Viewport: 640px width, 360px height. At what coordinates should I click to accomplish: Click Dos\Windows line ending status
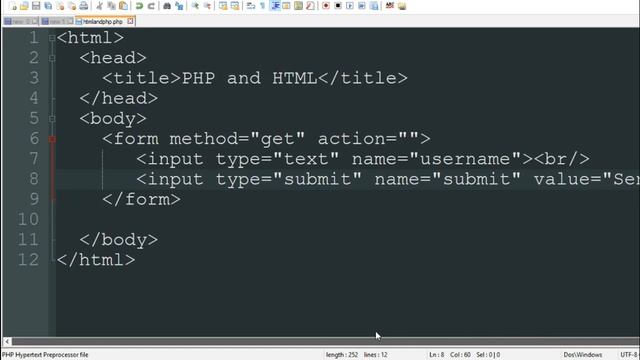pyautogui.click(x=583, y=355)
